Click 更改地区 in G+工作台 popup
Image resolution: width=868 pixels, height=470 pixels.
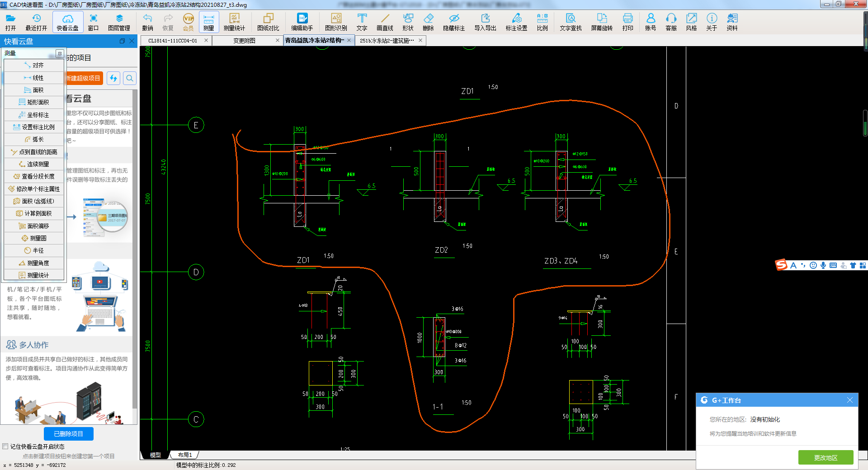pos(826,457)
